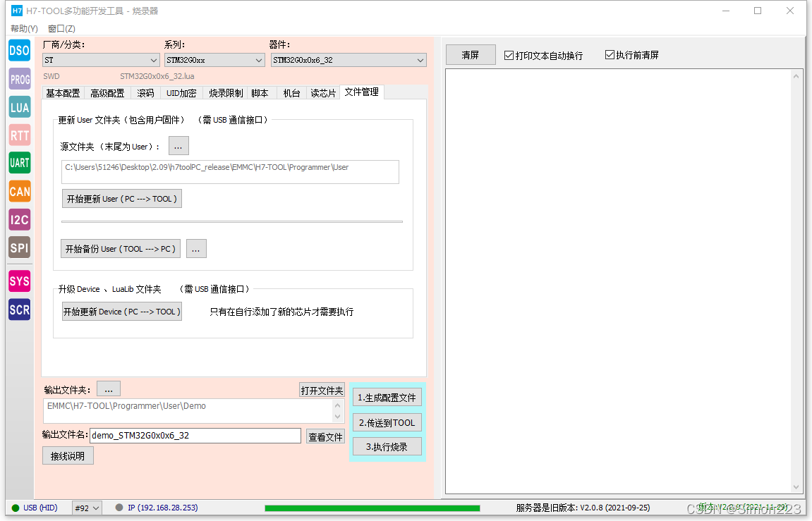Click the green USB status indicator
The width and height of the screenshot is (812, 521).
(x=16, y=508)
